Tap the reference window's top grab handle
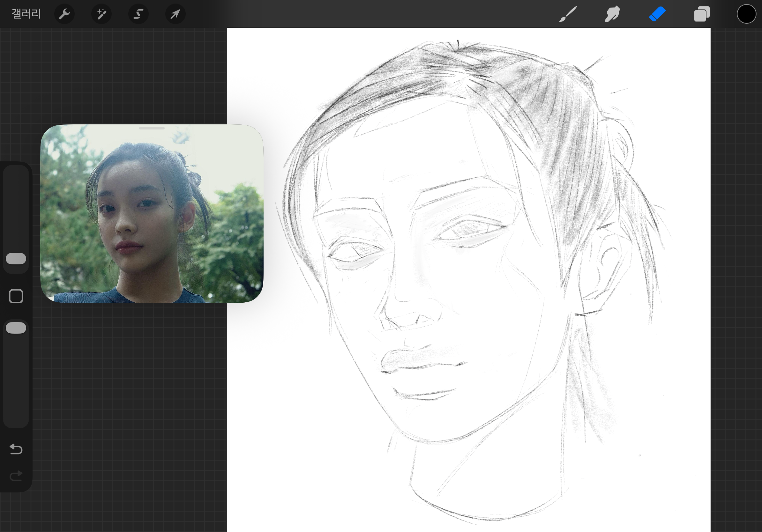The image size is (762, 532). [152, 128]
